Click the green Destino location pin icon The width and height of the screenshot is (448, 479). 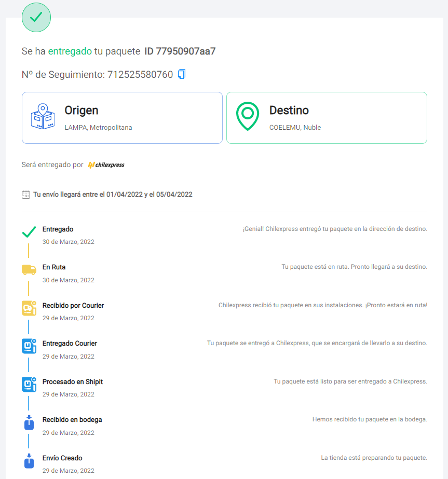point(248,116)
